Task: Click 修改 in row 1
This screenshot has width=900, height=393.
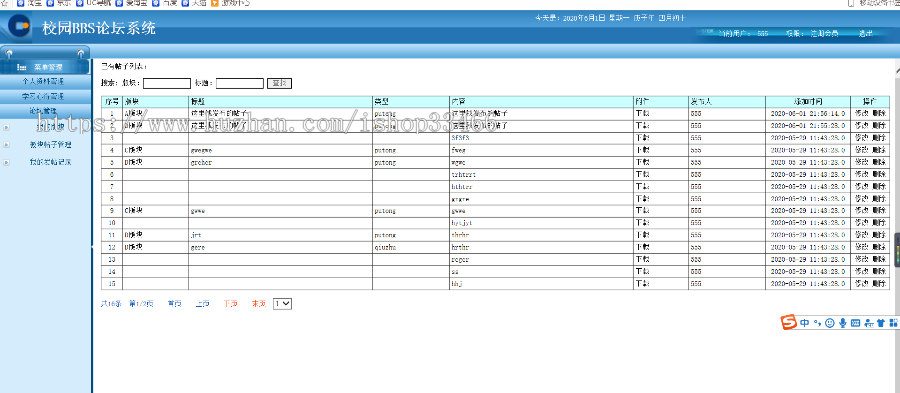Action: coord(861,114)
